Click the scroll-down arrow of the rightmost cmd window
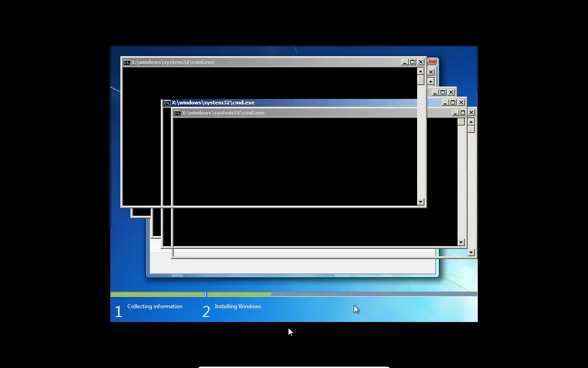 471,253
